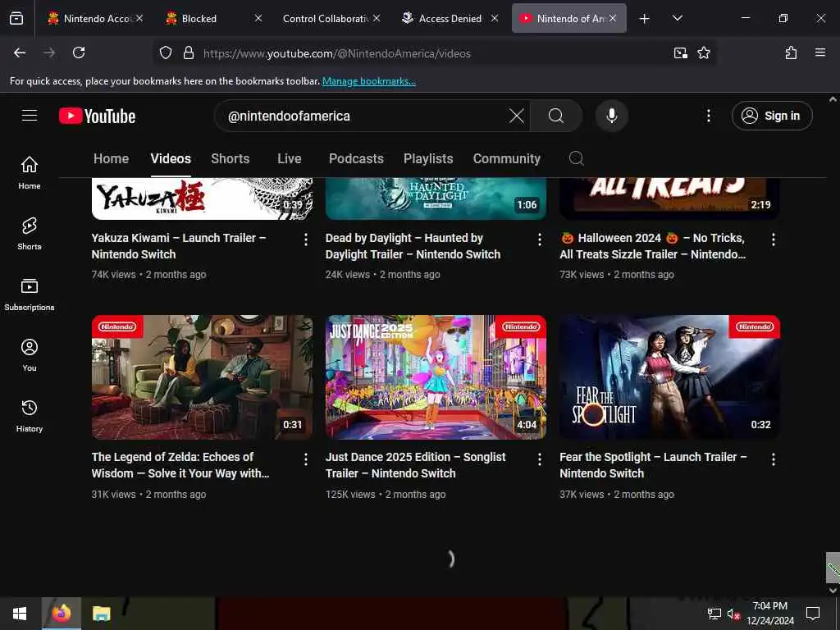Open Just Dance 2025 Songlist Trailer title

(x=416, y=465)
